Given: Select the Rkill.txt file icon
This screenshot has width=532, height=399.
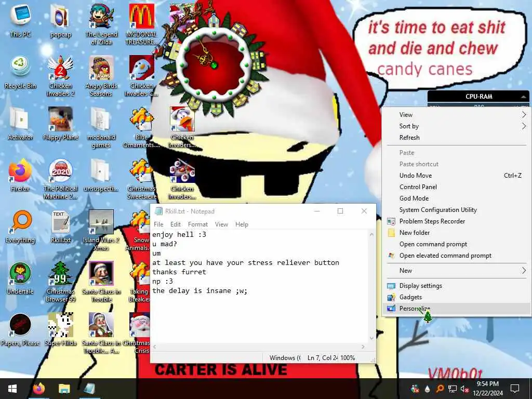Looking at the screenshot, I should click(x=60, y=227).
